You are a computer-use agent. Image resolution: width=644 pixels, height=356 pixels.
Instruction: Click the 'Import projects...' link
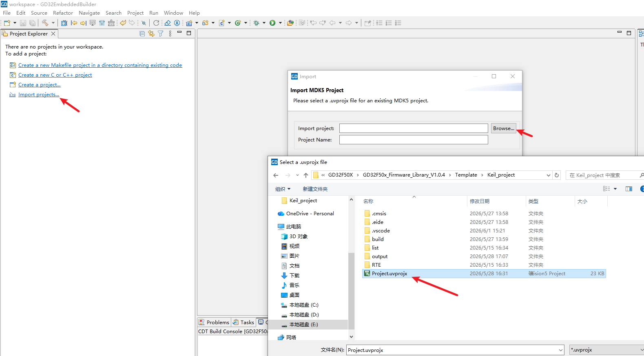point(39,95)
